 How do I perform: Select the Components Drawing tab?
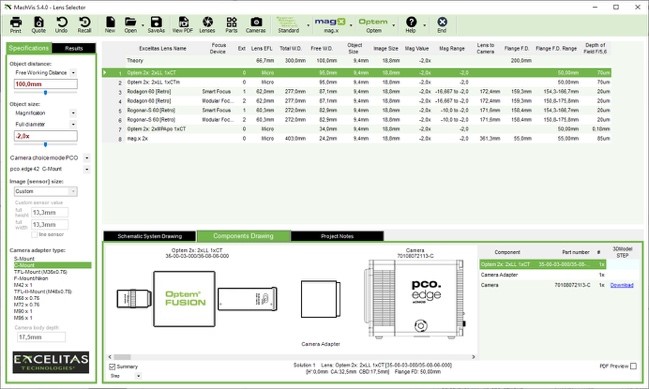(243, 235)
